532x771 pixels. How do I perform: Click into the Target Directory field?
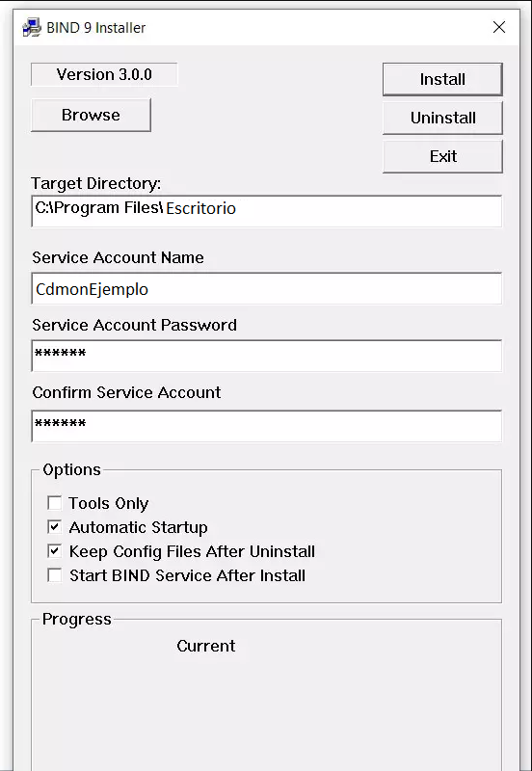(x=267, y=211)
